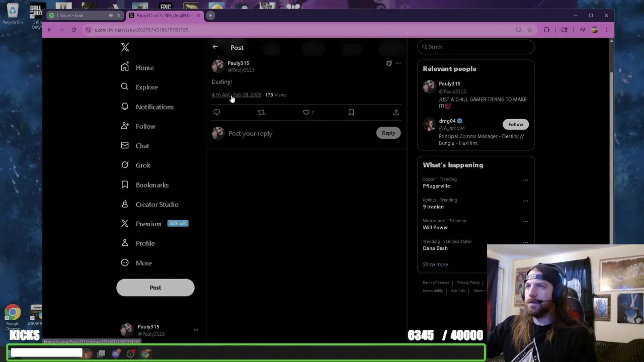Open a new browser tab

pyautogui.click(x=210, y=15)
